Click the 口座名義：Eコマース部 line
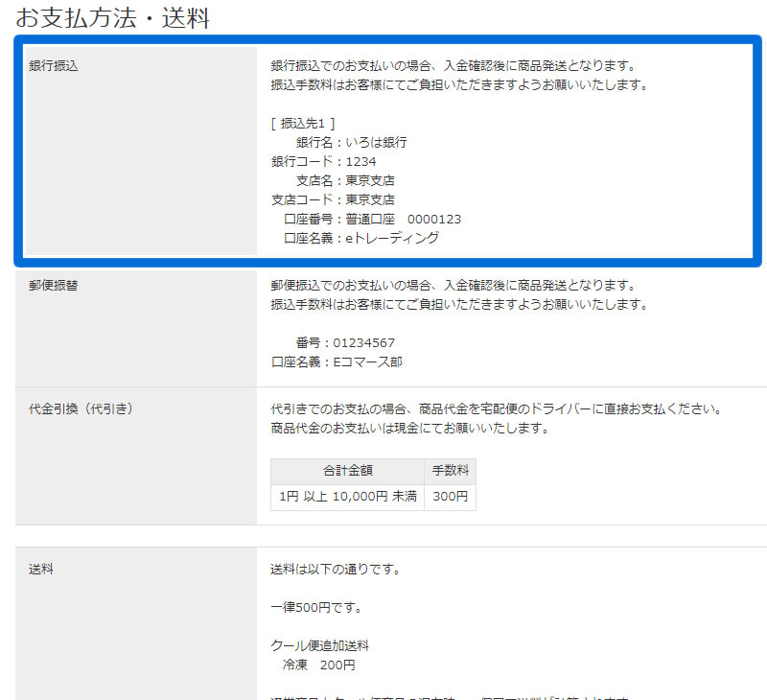Image resolution: width=767 pixels, height=700 pixels. point(337,362)
